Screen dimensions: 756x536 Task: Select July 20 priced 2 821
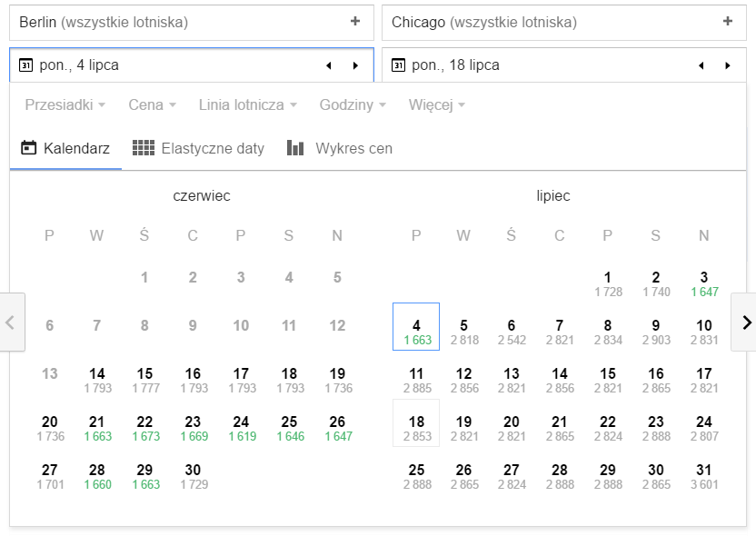point(512,428)
